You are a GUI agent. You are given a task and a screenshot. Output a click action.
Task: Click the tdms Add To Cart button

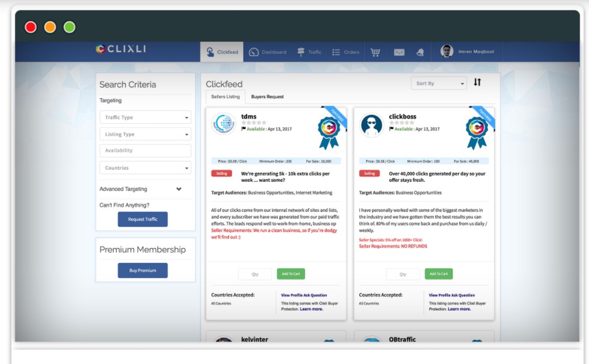click(291, 274)
